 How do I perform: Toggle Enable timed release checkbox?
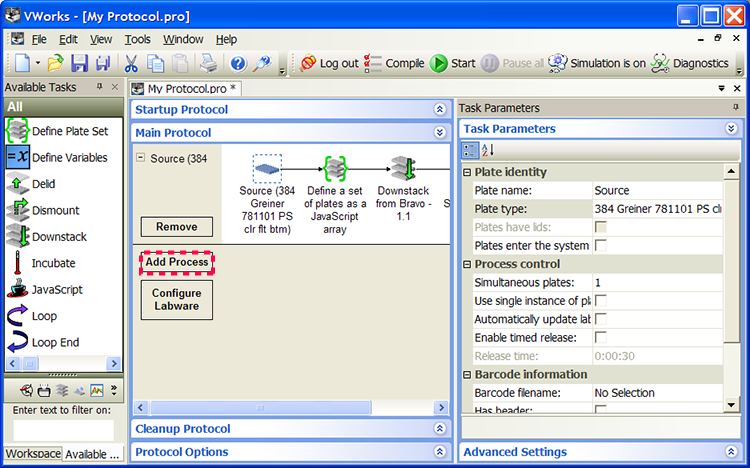[601, 337]
